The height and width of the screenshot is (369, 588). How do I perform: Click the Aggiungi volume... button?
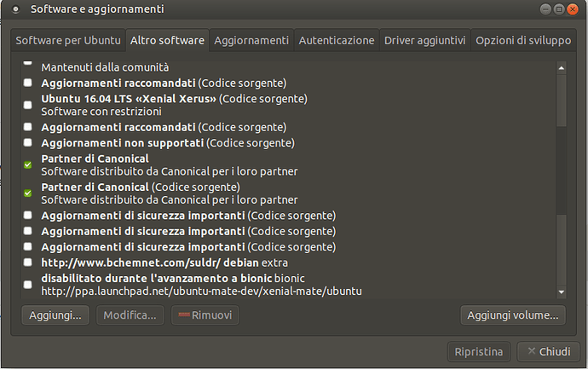pyautogui.click(x=513, y=315)
